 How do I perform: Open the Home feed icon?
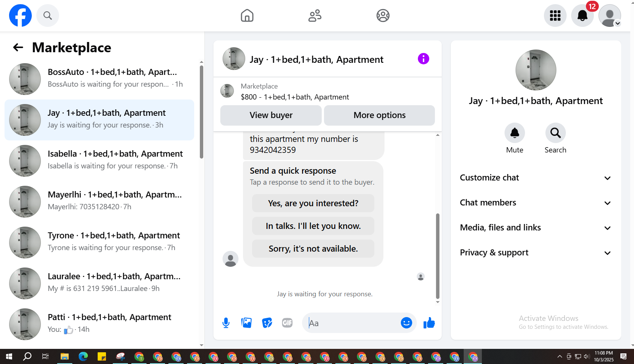tap(247, 16)
